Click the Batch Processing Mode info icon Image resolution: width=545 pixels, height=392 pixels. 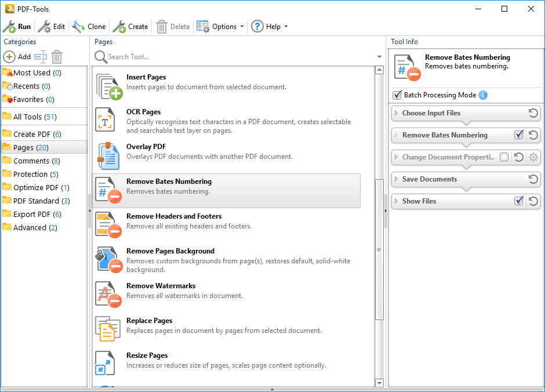click(483, 95)
